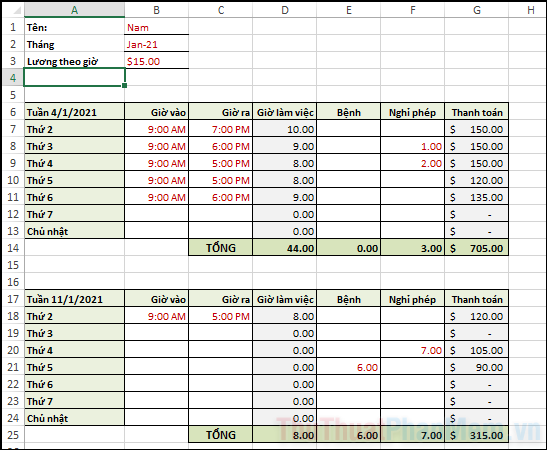
Task: Select column B header
Action: point(157,10)
